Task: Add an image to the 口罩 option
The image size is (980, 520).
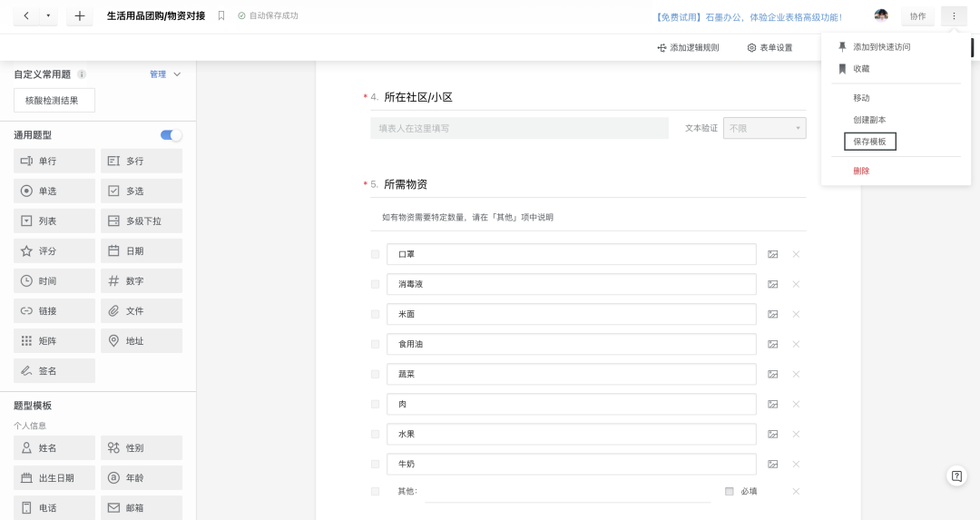Action: [773, 254]
